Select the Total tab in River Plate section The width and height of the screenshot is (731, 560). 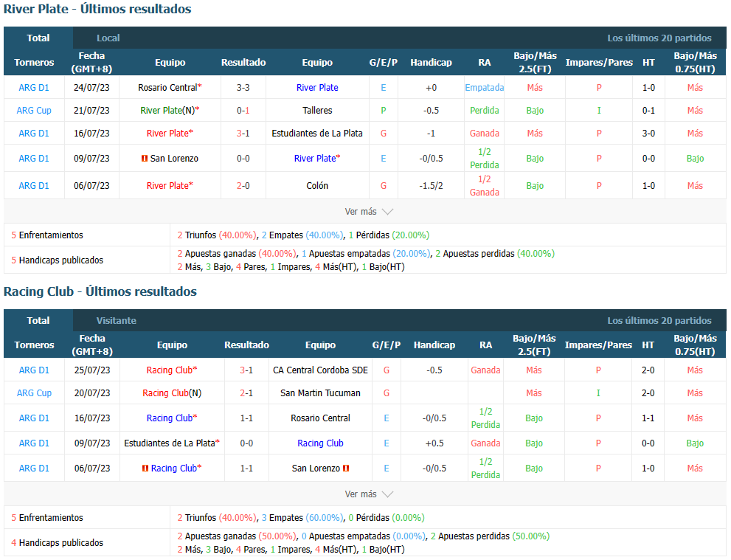[x=38, y=38]
